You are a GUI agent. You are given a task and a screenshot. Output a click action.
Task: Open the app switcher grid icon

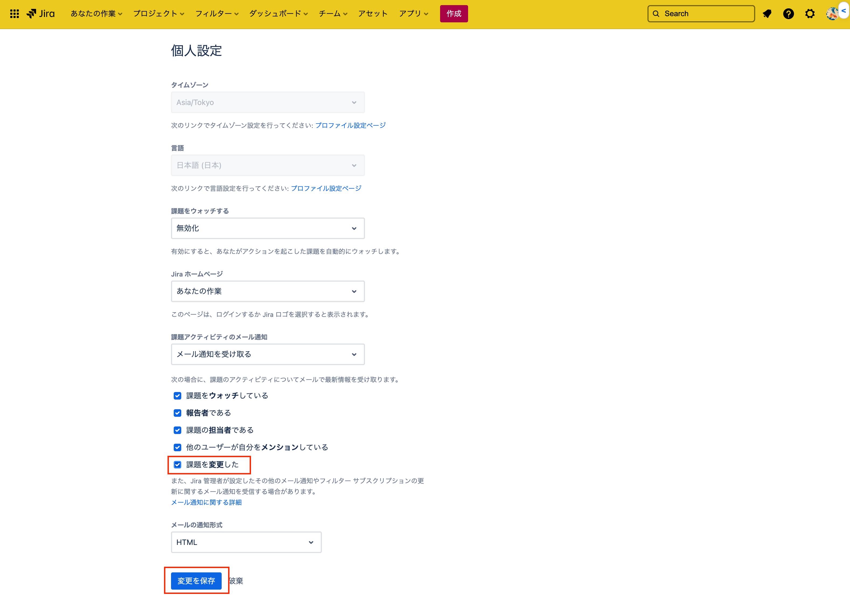tap(14, 14)
